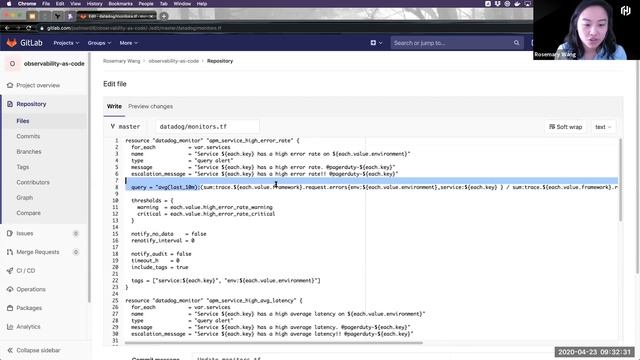Open the File menu in the menu bar
This screenshot has width=640, height=360.
click(46, 4)
